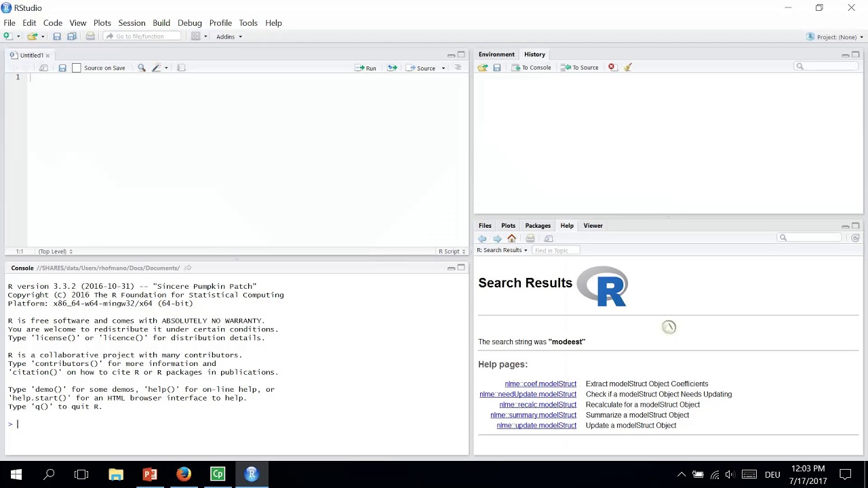Open R: Search Results topic dropdown
The height and width of the screenshot is (488, 868).
point(502,250)
